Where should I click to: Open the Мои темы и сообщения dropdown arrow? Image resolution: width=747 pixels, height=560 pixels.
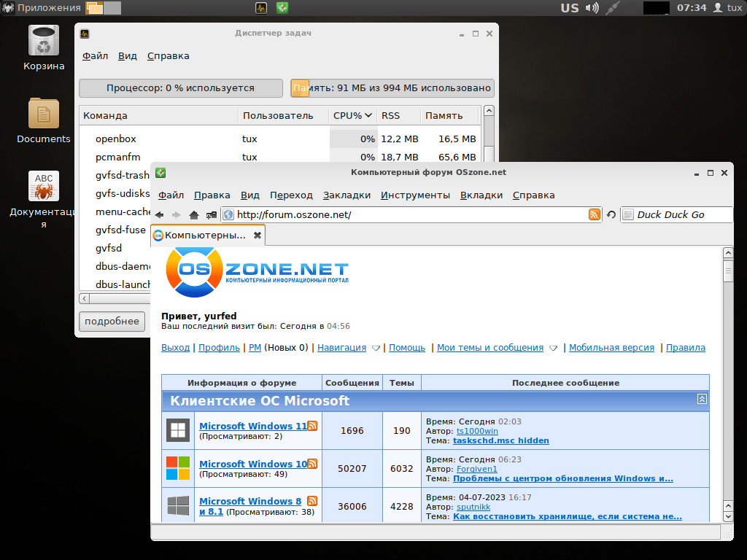coord(553,348)
